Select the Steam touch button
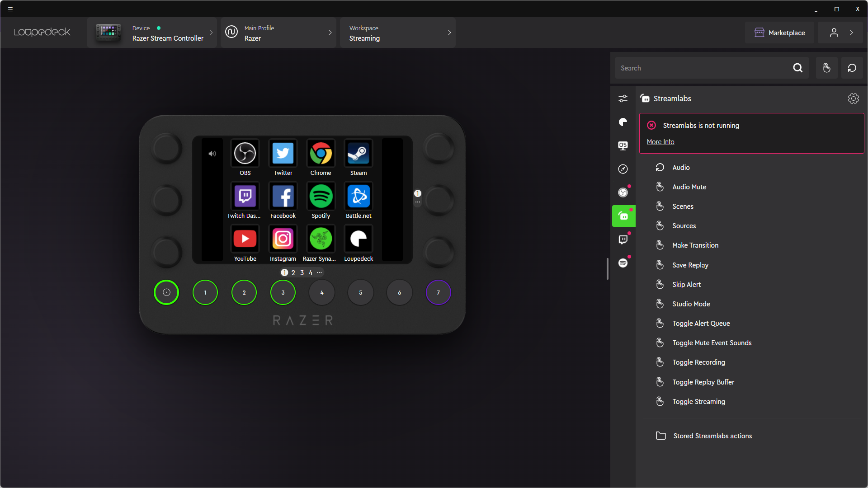The width and height of the screenshot is (868, 488). pyautogui.click(x=359, y=154)
